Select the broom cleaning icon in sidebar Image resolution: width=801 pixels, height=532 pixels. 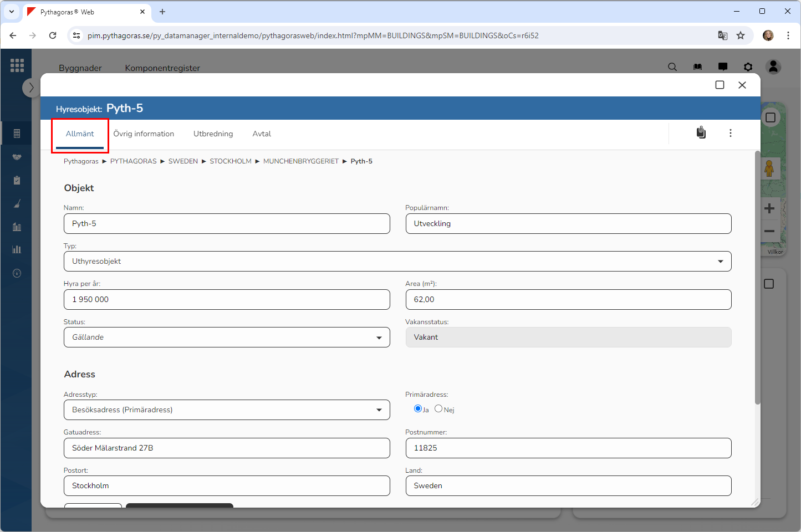[x=17, y=204]
